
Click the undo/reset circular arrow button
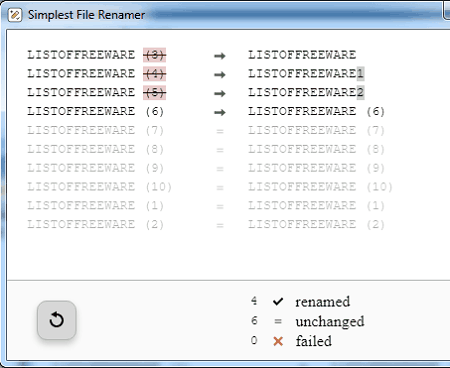[57, 320]
